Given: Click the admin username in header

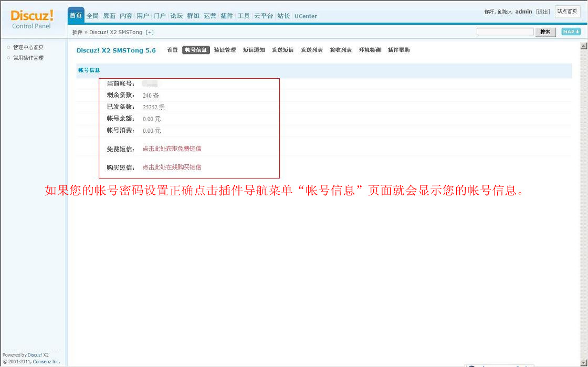Looking at the screenshot, I should coord(523,12).
